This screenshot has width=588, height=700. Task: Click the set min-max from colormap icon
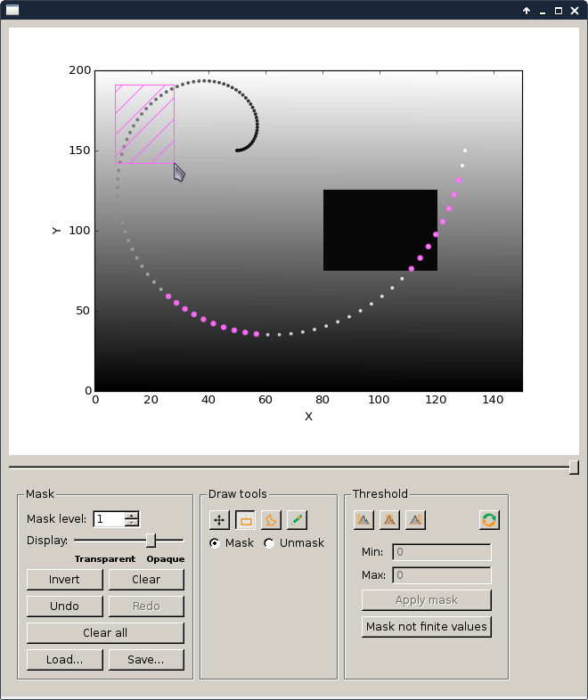(489, 519)
